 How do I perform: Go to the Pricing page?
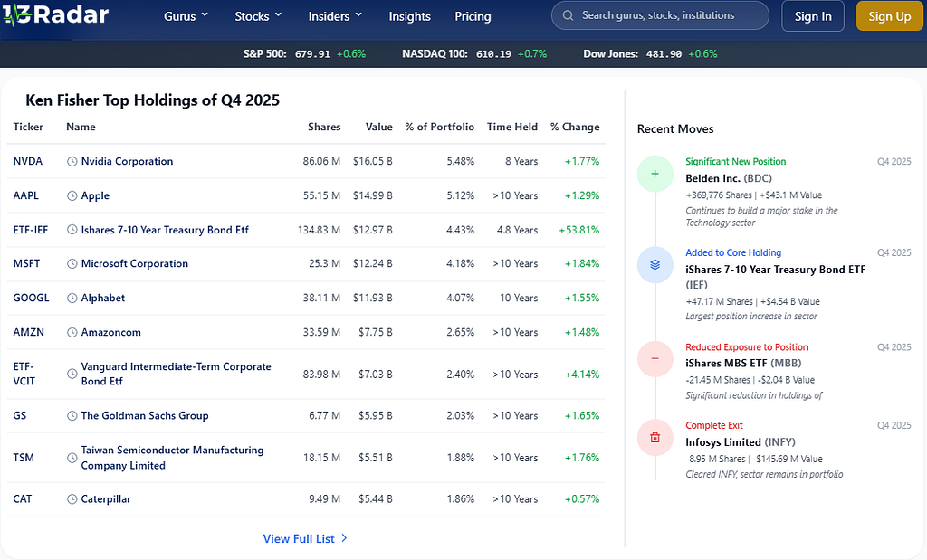[x=473, y=16]
